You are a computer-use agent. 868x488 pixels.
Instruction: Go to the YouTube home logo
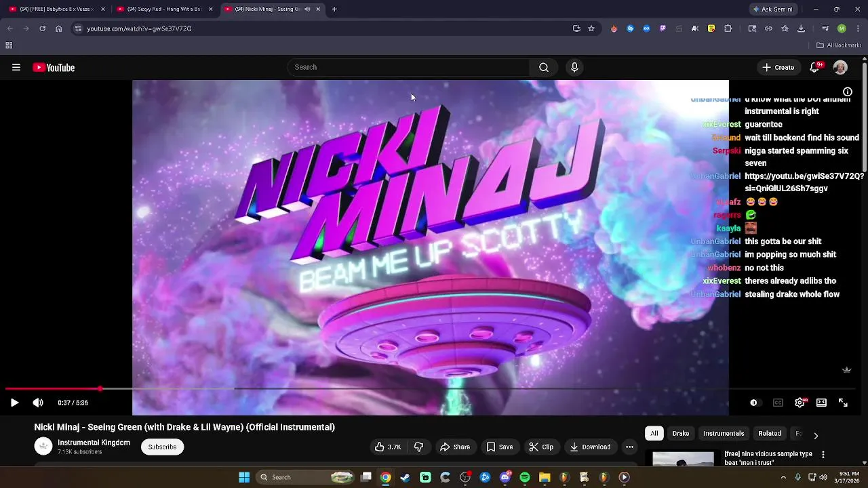(x=54, y=67)
